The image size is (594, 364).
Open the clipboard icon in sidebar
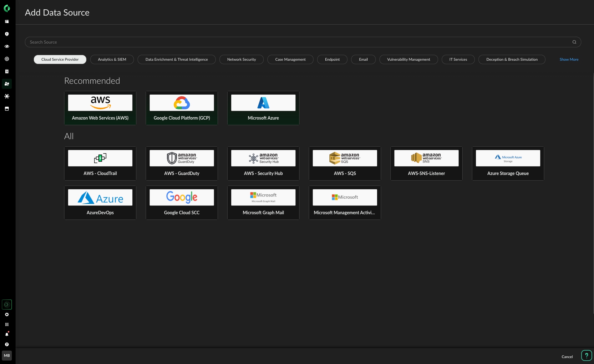coord(7,71)
